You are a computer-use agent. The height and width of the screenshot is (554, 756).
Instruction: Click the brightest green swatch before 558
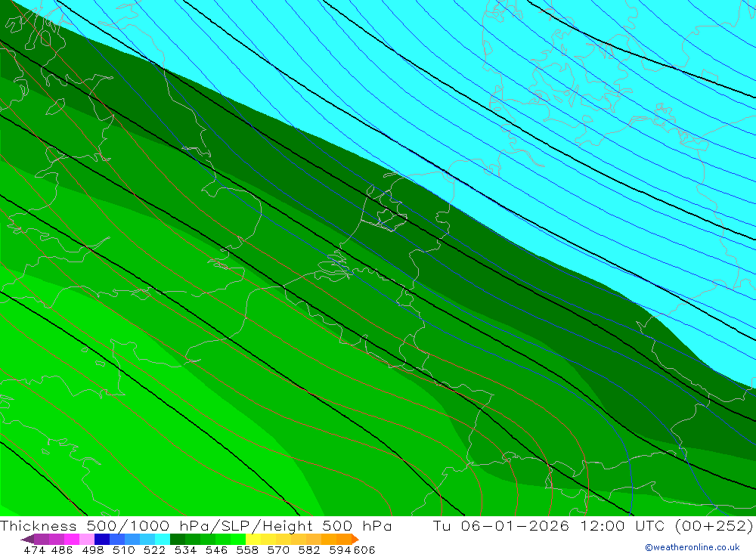(x=238, y=539)
